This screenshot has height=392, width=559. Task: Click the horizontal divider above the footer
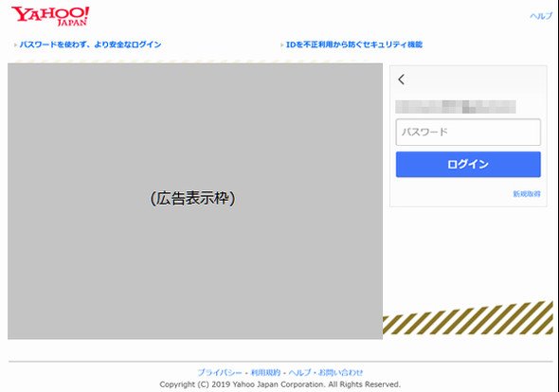pyautogui.click(x=280, y=362)
